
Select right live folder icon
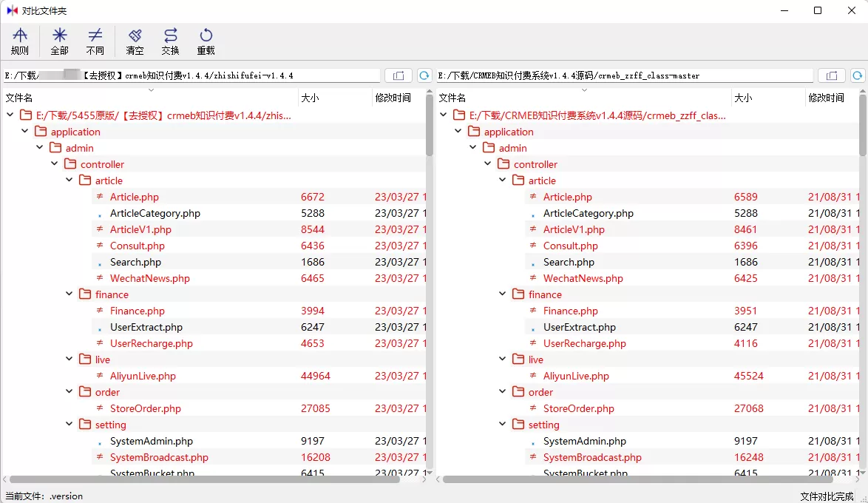[x=519, y=359]
